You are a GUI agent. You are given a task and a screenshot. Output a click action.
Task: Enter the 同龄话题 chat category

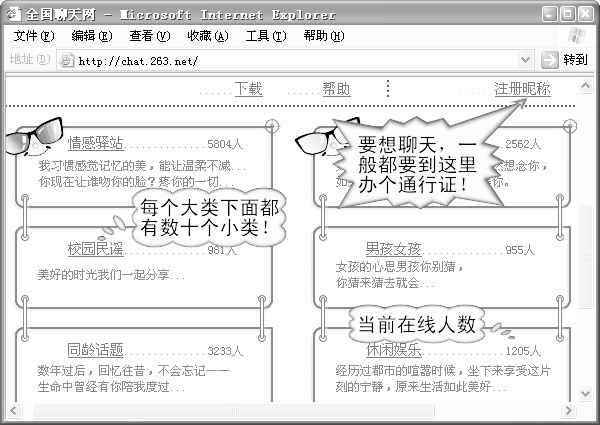[95, 350]
